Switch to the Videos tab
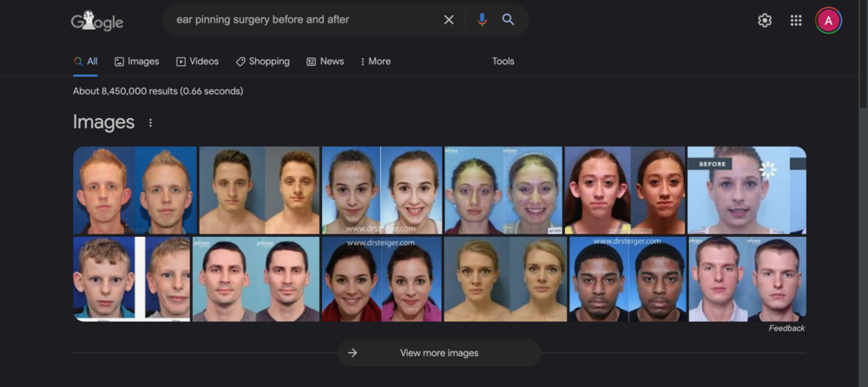868x387 pixels. coord(197,62)
